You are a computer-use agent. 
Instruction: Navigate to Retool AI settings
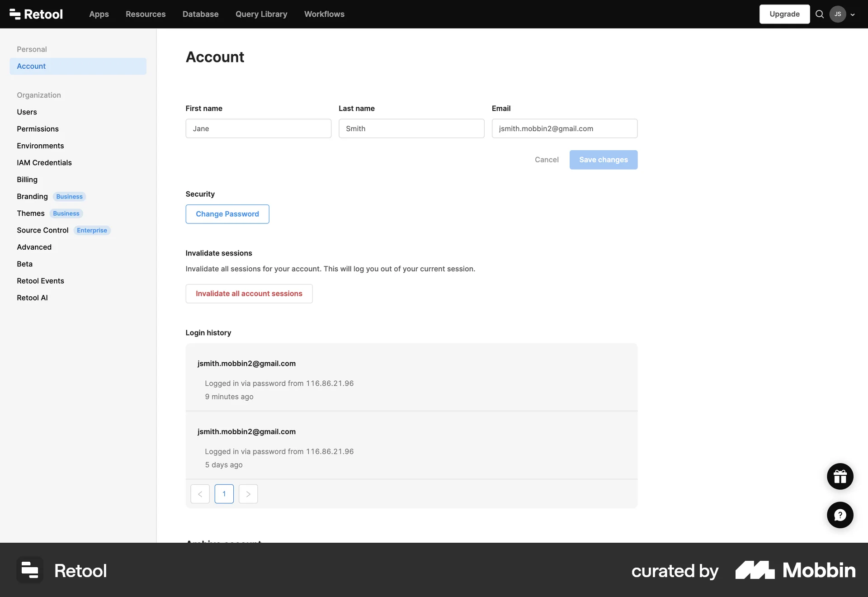[32, 298]
